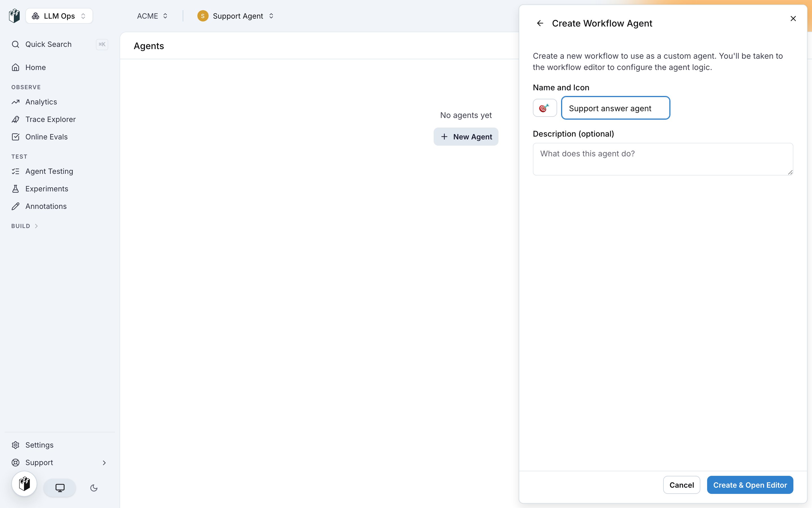The width and height of the screenshot is (812, 508).
Task: Go to Home in sidebar
Action: [x=59, y=67]
